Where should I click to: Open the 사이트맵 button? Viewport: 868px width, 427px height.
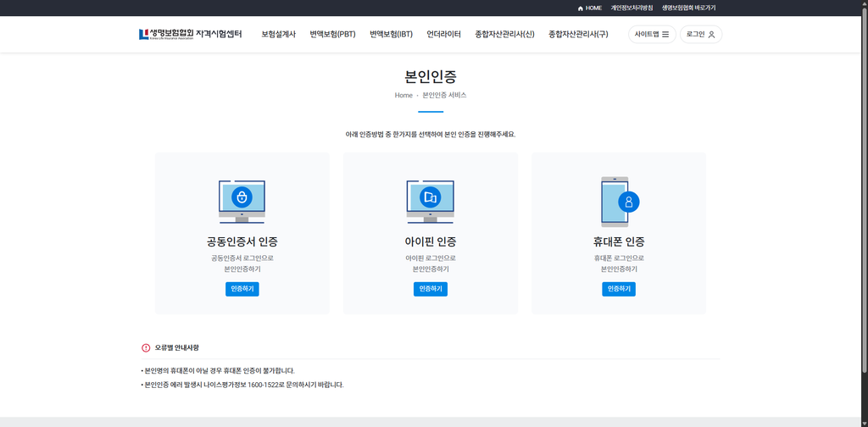coord(652,34)
